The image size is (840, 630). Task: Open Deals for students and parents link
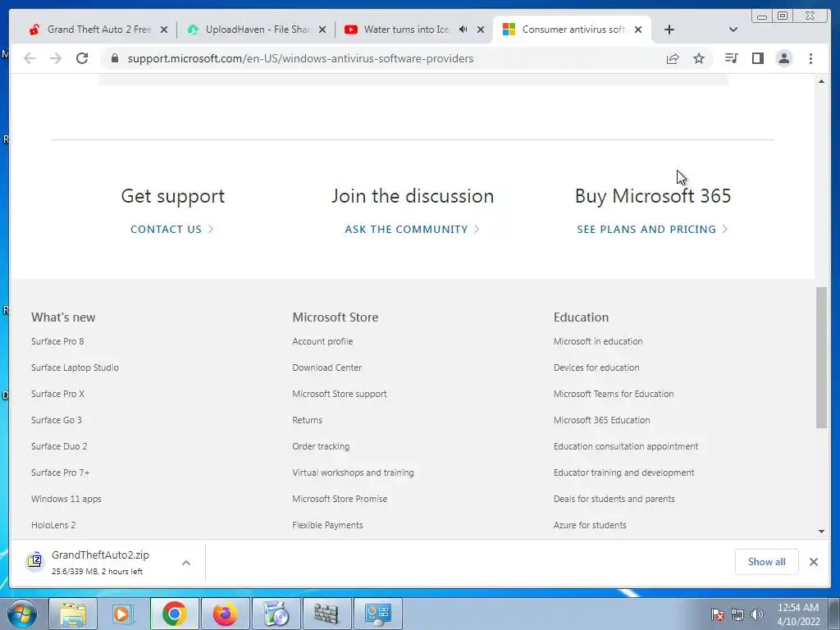pos(614,499)
